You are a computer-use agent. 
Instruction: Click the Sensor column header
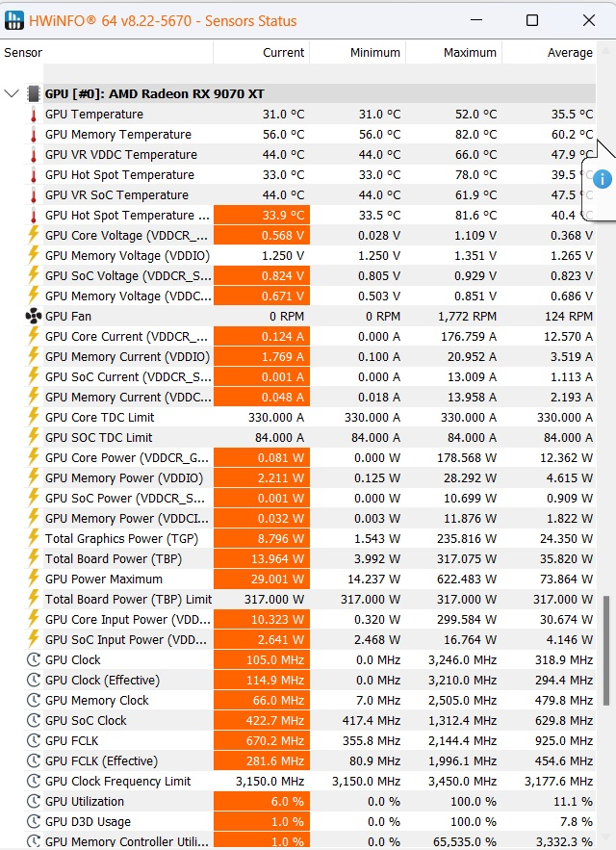click(106, 53)
